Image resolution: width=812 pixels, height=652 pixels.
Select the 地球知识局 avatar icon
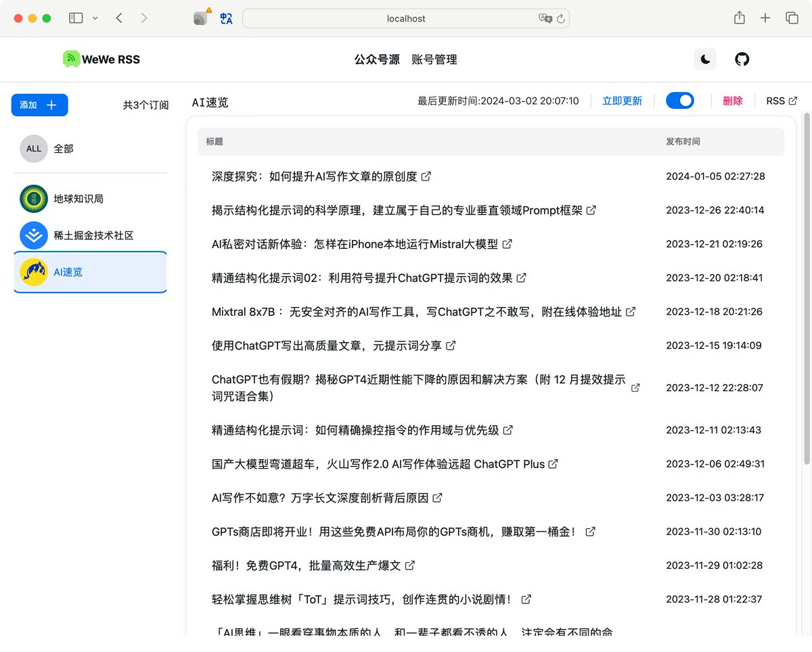click(34, 199)
